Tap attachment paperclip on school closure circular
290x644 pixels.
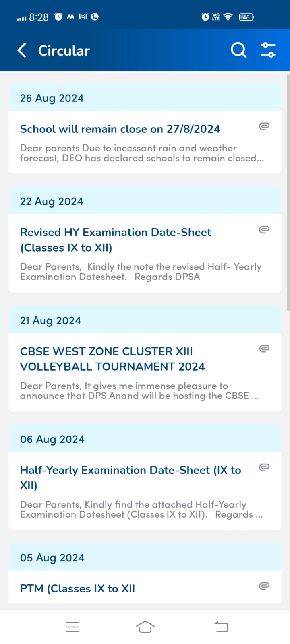click(264, 126)
